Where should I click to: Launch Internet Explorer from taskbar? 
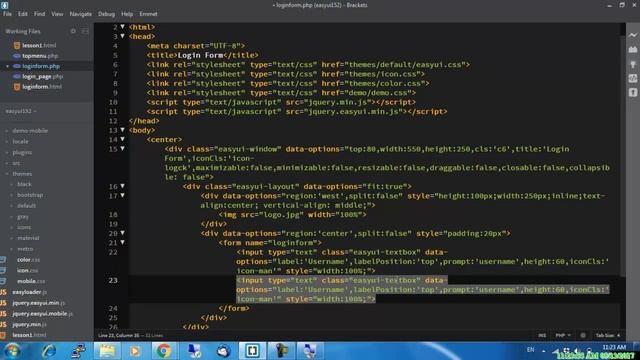pos(49,351)
